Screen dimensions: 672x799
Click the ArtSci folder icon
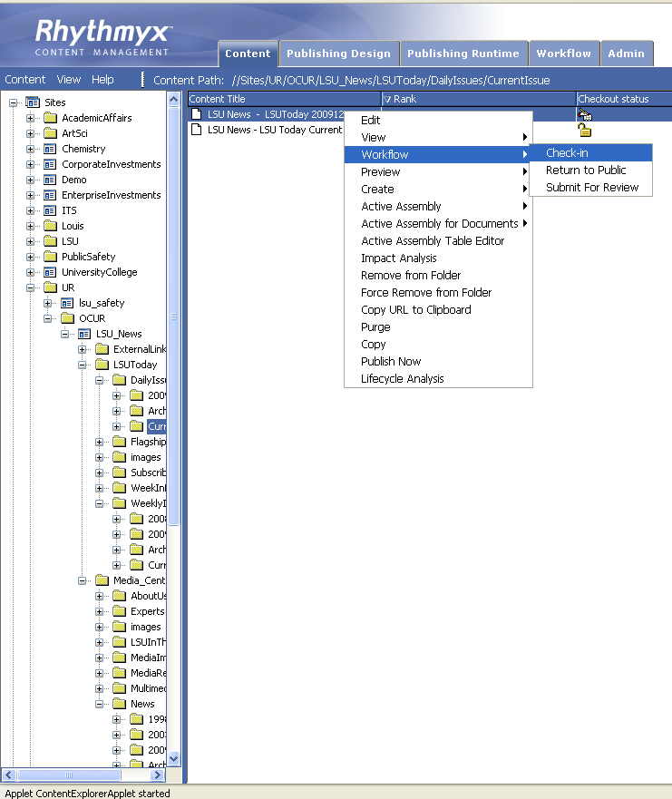[x=50, y=133]
